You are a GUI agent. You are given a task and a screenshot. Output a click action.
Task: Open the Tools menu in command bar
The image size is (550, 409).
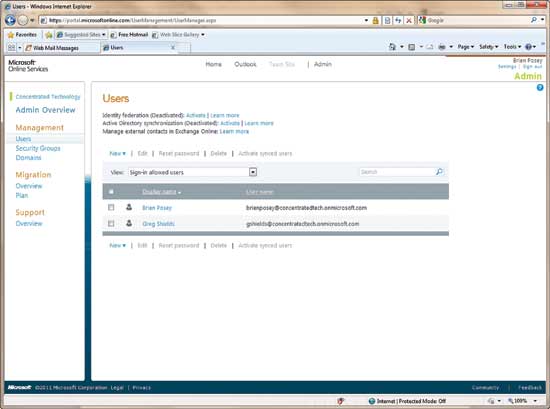(512, 47)
